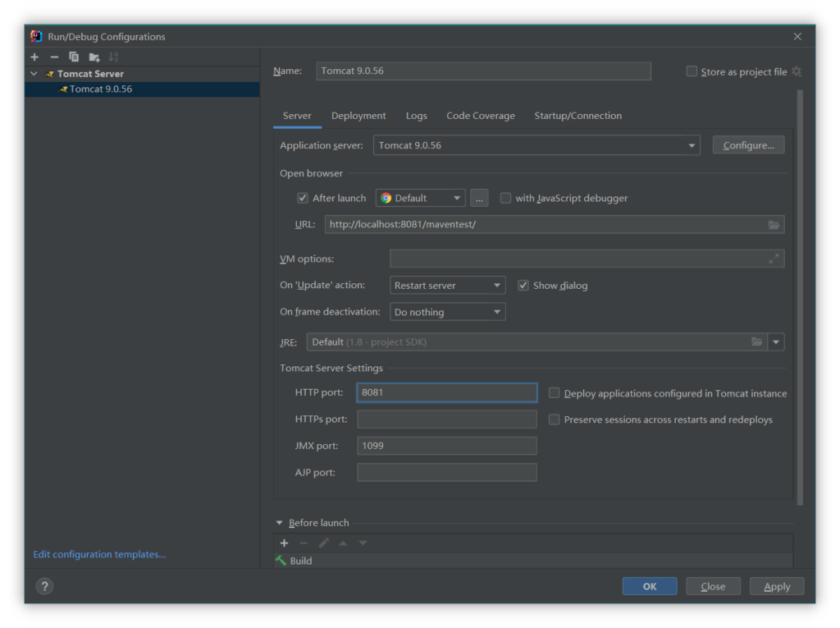Viewport: 840px width, 628px height.
Task: Close the Run/Debug Configurations dialog
Action: point(797,36)
